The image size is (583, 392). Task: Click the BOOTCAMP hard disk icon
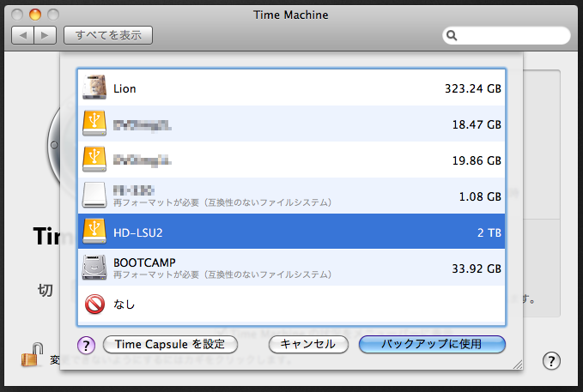click(94, 267)
